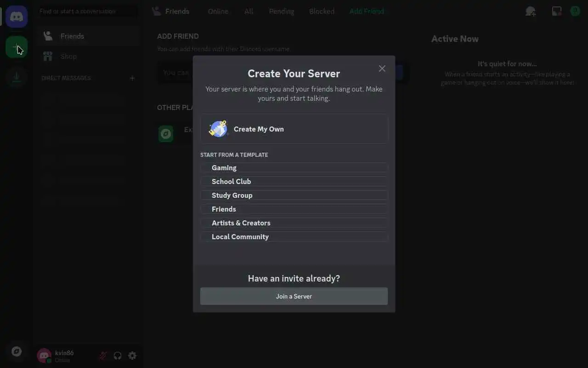588x368 pixels.
Task: Select the Artists & Creators template
Action: [294, 223]
